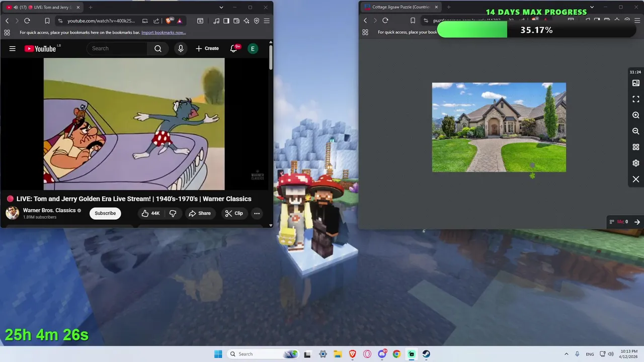Open apps grid on YouTube window bookmarks bar
This screenshot has width=644, height=362.
7,32
